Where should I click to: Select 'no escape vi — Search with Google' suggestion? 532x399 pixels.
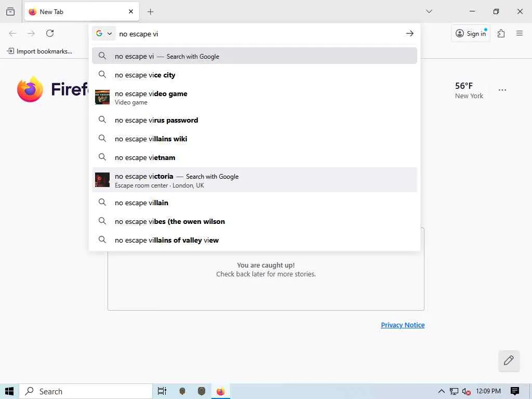click(x=255, y=56)
